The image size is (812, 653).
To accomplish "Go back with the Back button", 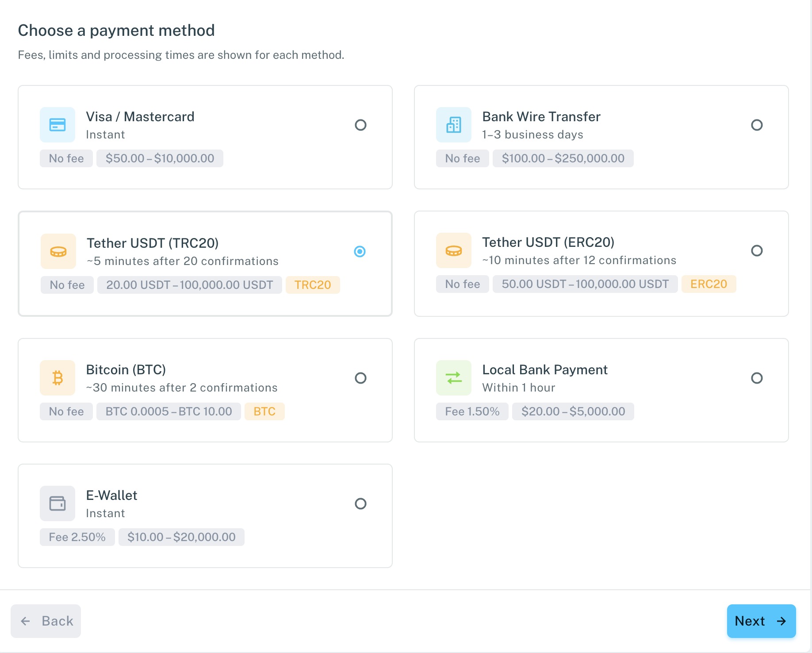I will tap(46, 621).
